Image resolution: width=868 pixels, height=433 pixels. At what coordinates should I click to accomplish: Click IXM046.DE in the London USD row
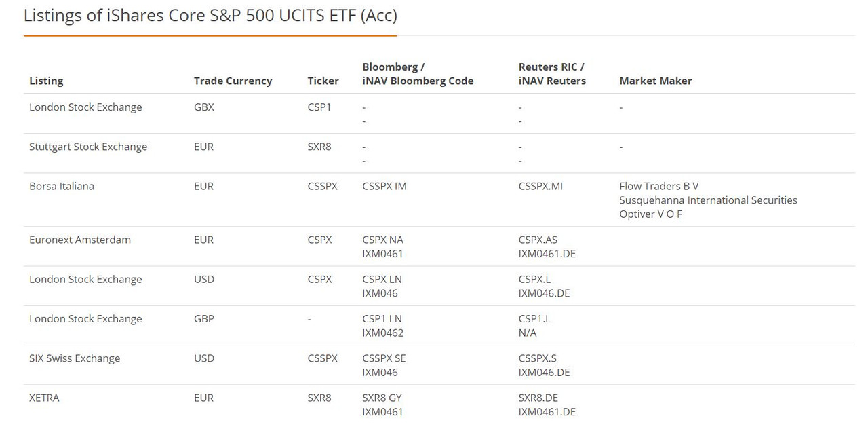click(x=544, y=293)
